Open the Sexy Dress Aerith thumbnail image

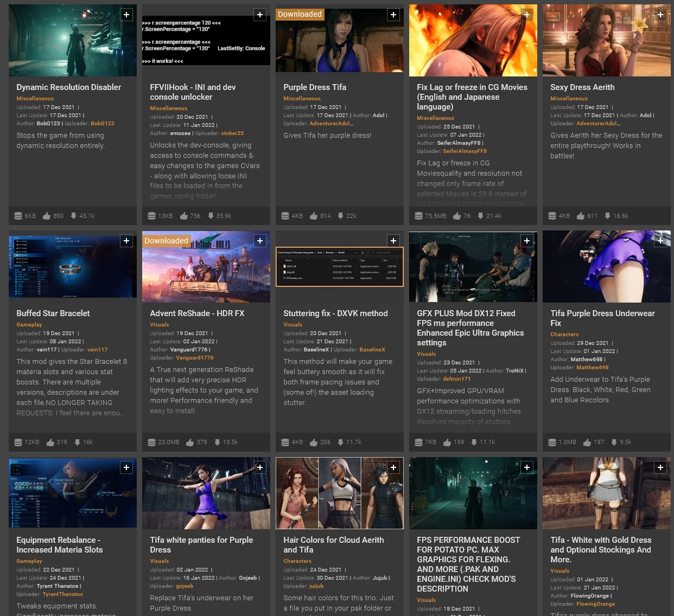(x=607, y=40)
